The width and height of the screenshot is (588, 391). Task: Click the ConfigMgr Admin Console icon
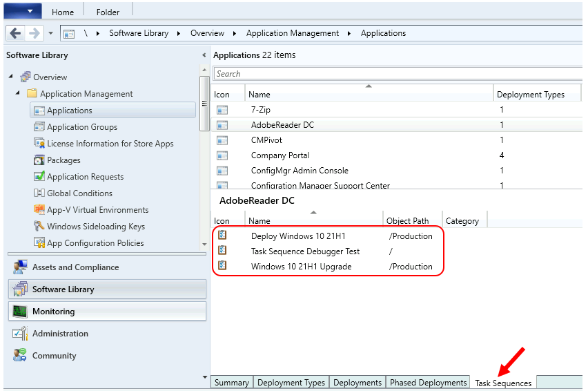[x=222, y=171]
